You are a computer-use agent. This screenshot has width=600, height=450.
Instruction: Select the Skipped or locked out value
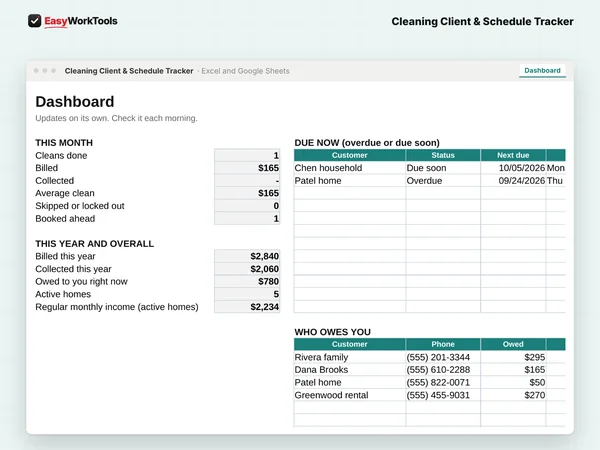[x=247, y=206]
